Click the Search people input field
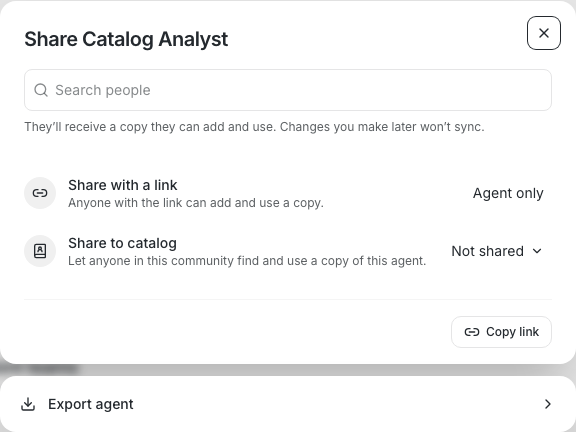The height and width of the screenshot is (432, 576). pyautogui.click(x=288, y=90)
